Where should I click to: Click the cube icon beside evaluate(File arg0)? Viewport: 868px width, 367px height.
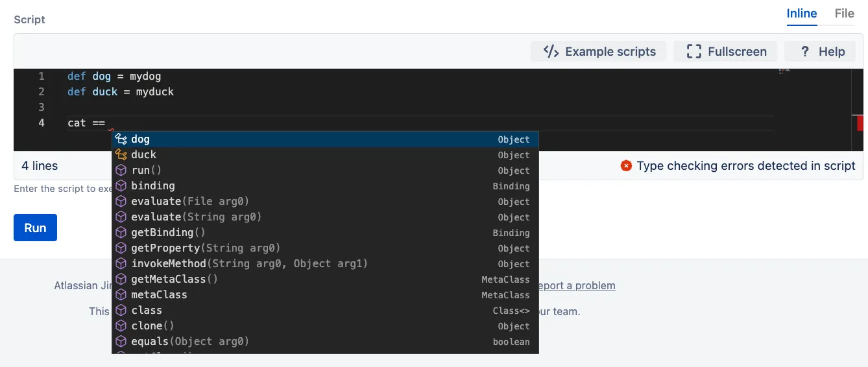click(121, 201)
